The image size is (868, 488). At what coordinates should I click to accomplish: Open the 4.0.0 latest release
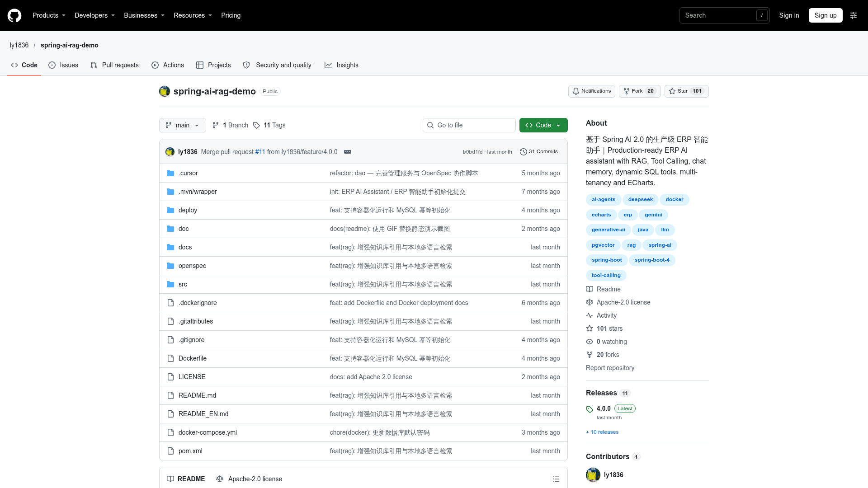(604, 408)
